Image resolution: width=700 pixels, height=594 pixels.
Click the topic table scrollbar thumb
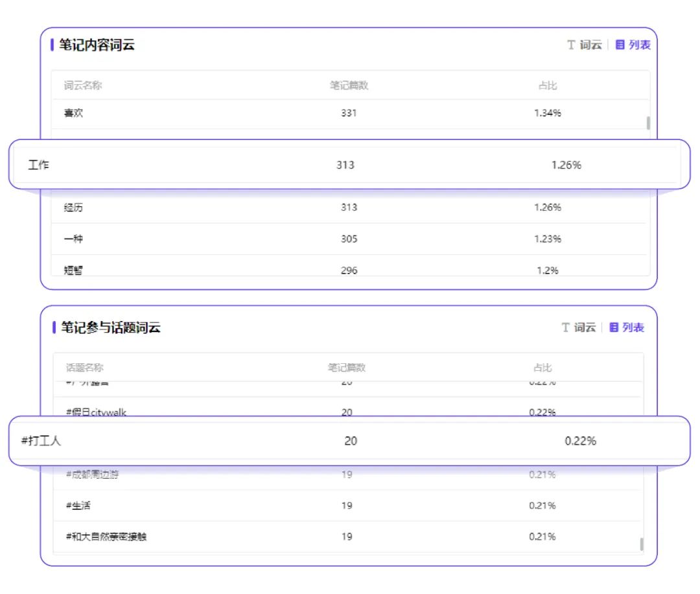click(x=642, y=544)
